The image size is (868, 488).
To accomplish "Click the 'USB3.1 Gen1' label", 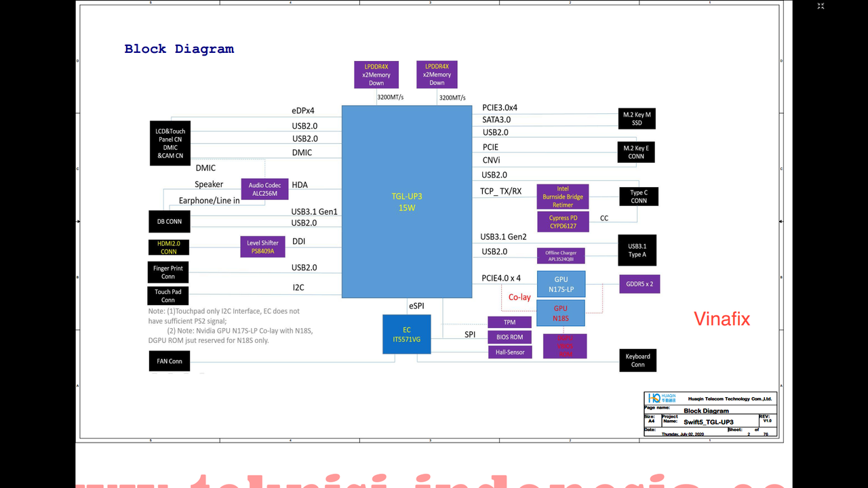I will pos(315,211).
